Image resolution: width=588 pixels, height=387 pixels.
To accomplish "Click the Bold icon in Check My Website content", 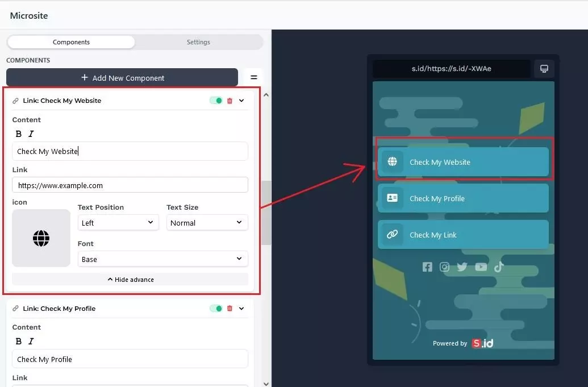I will point(18,134).
